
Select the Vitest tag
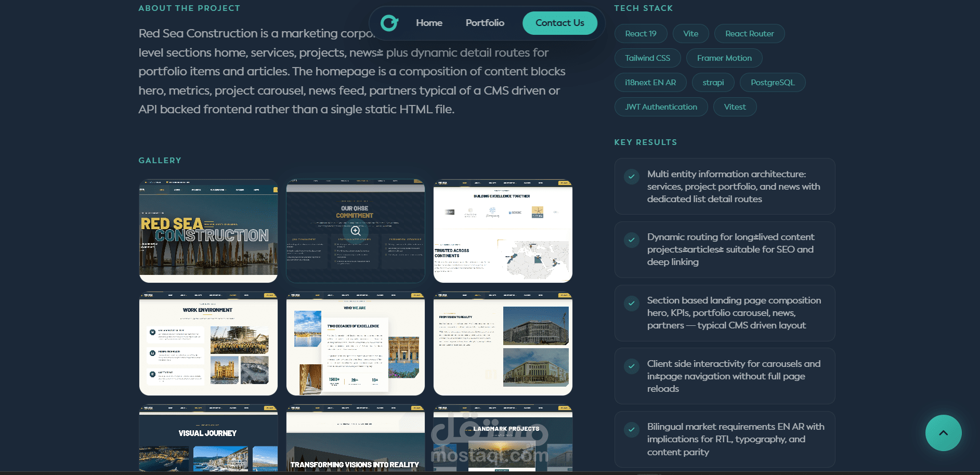(735, 107)
